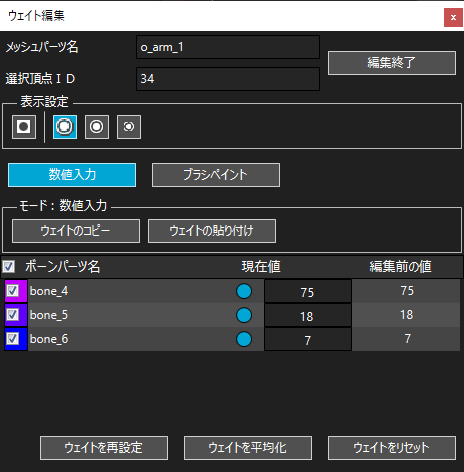Select the small-circle display icon
Screen dimensions: 464x472
pyautogui.click(x=129, y=127)
